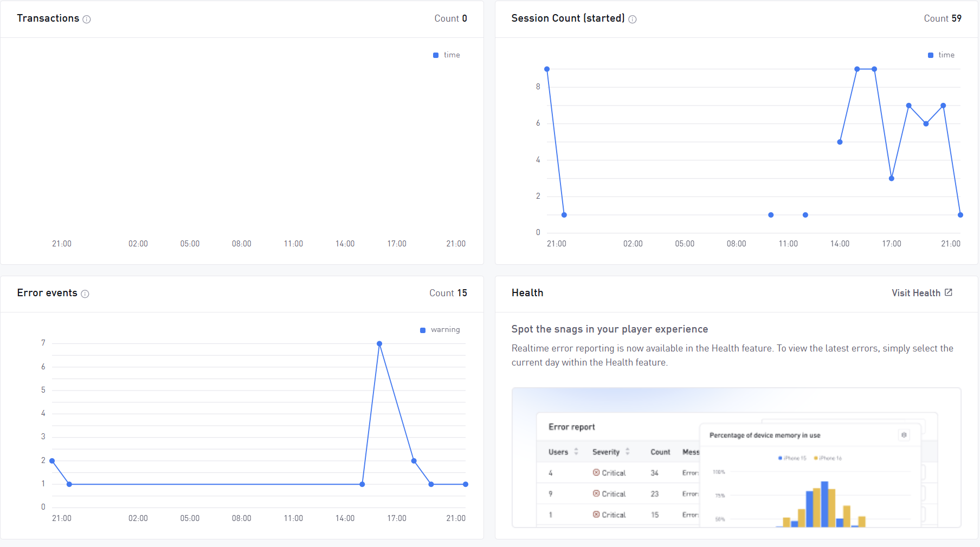Image resolution: width=980 pixels, height=547 pixels.
Task: Click the first Session Count point at 21:00
Action: [x=547, y=69]
